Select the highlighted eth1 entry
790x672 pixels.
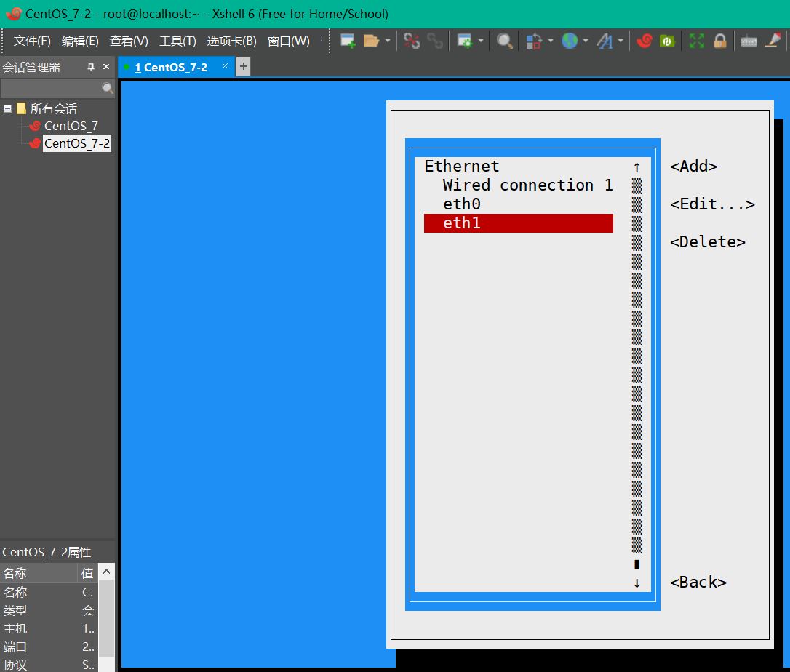coord(519,223)
